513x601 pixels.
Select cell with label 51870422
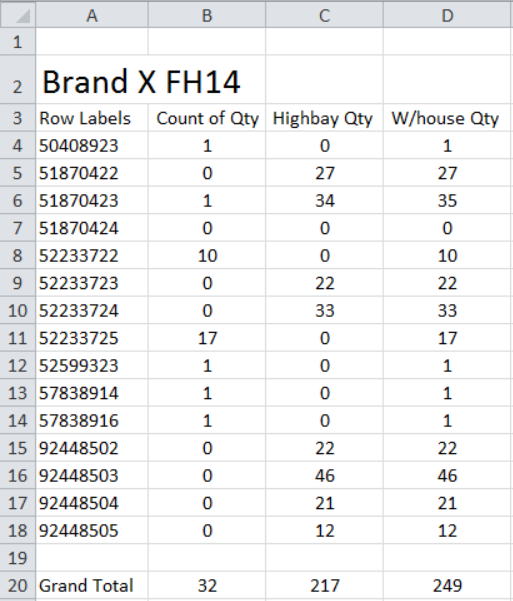92,173
